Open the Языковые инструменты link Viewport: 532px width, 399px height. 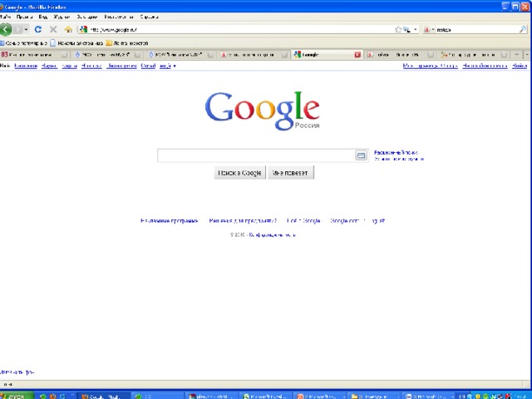click(x=399, y=159)
